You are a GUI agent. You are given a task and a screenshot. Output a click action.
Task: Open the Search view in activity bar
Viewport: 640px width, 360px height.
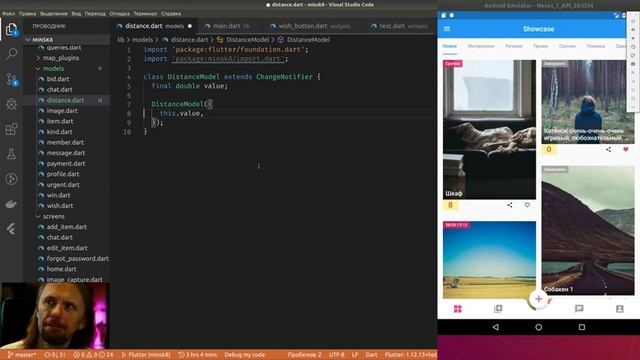point(11,53)
